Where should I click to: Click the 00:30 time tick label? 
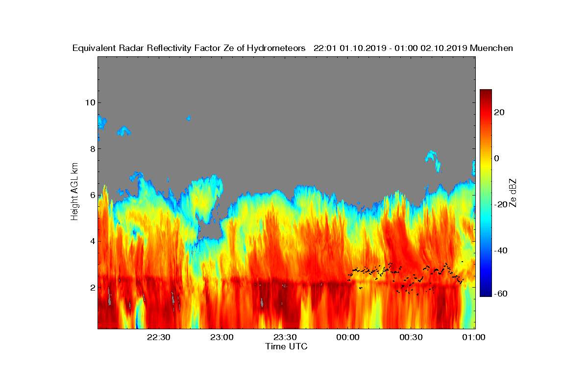click(411, 338)
